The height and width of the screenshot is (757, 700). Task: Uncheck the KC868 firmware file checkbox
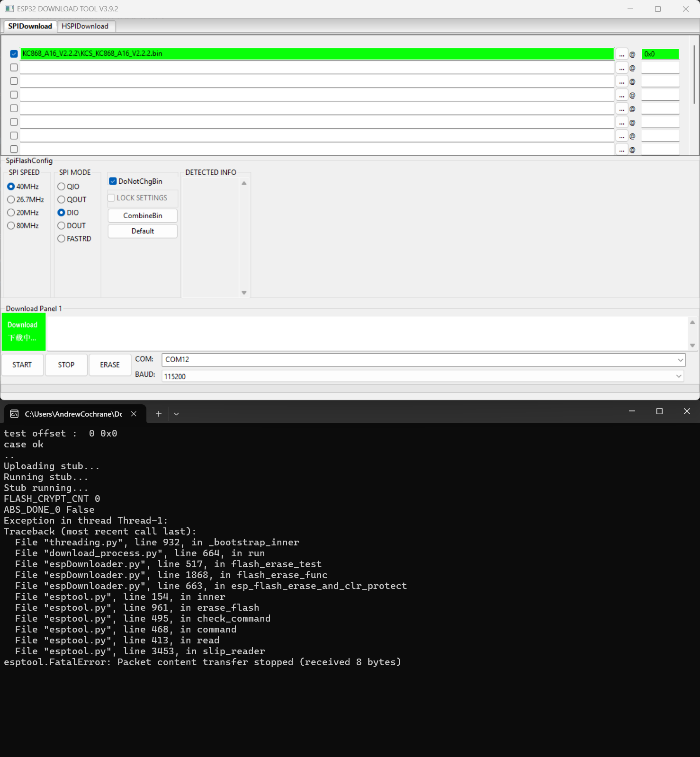pyautogui.click(x=14, y=54)
